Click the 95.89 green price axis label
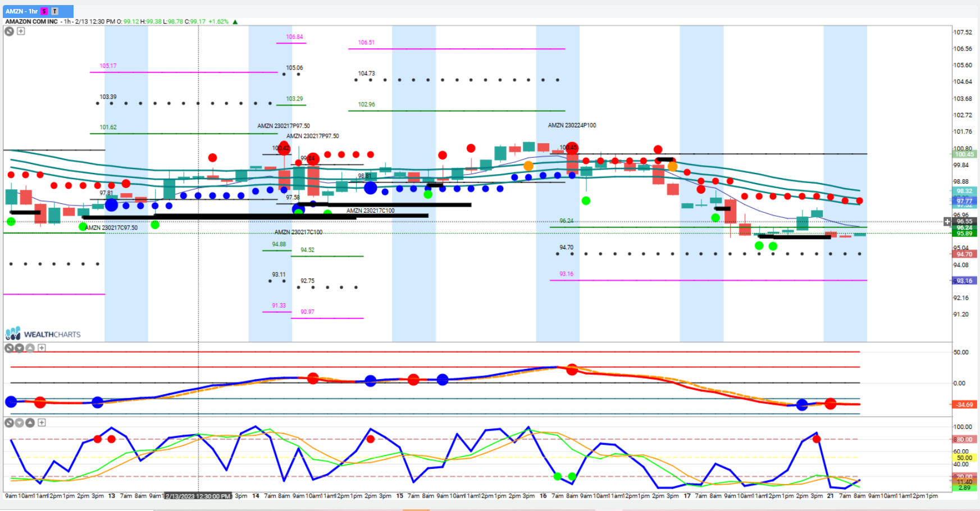Screen dimensions: 980x511 click(x=965, y=234)
